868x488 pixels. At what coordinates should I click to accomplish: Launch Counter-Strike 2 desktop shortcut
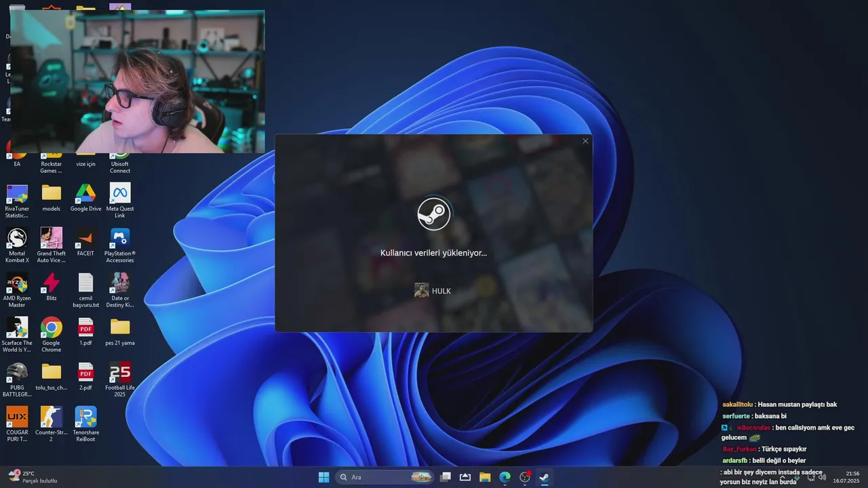[52, 424]
